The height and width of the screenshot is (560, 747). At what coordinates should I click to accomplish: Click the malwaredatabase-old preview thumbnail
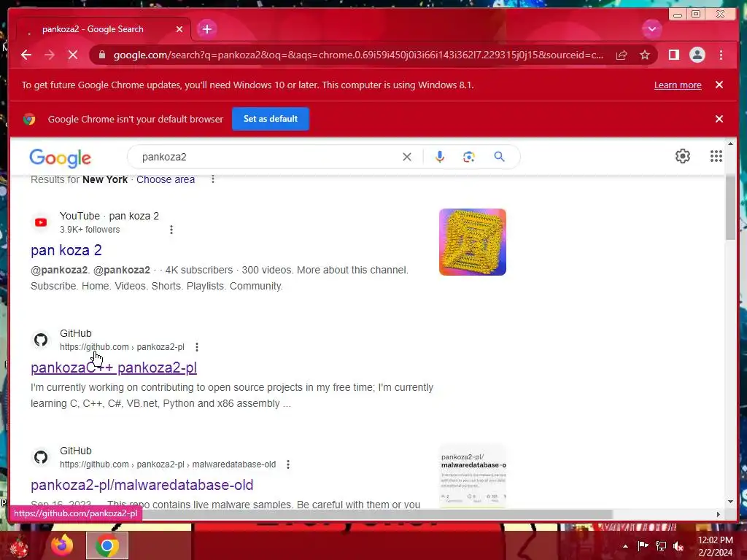473,476
